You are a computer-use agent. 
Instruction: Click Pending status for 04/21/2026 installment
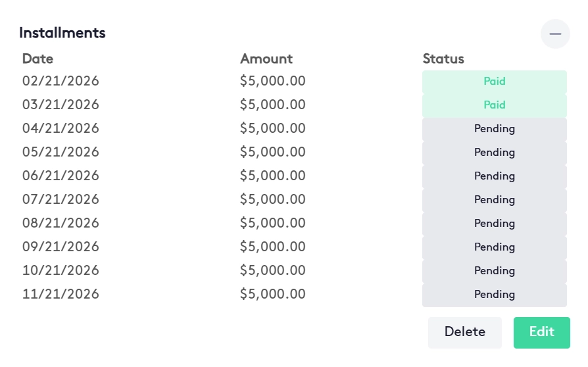coord(494,129)
